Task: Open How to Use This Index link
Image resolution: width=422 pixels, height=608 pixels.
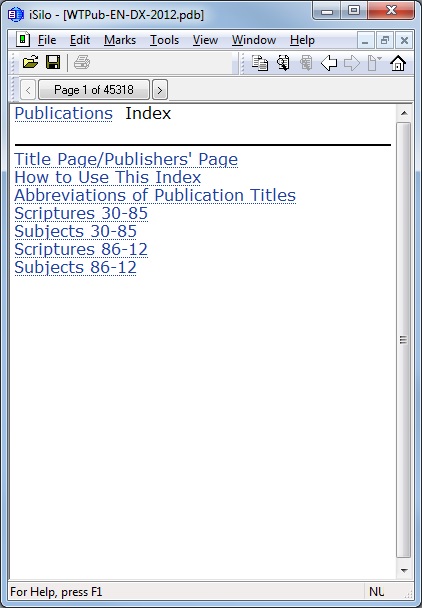Action: coord(108,177)
